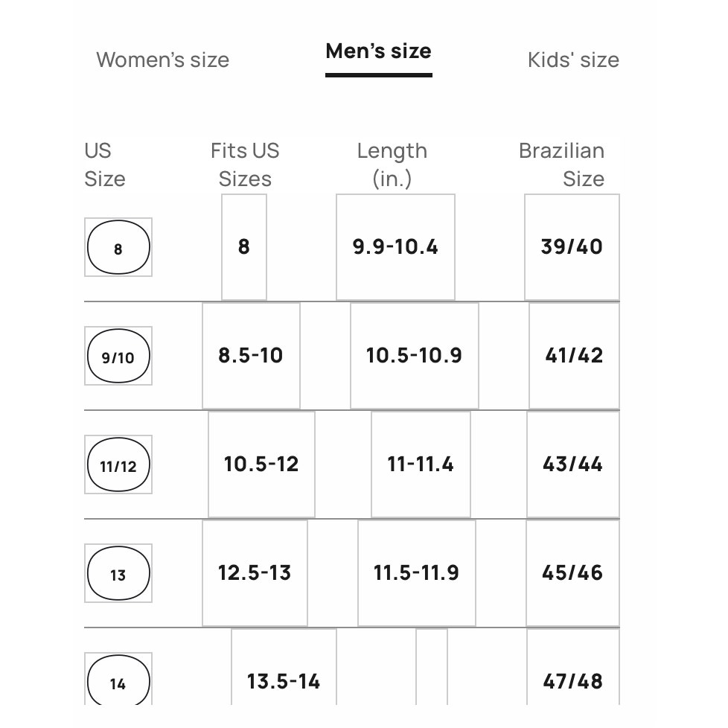Select the Men's size tab

pos(378,51)
